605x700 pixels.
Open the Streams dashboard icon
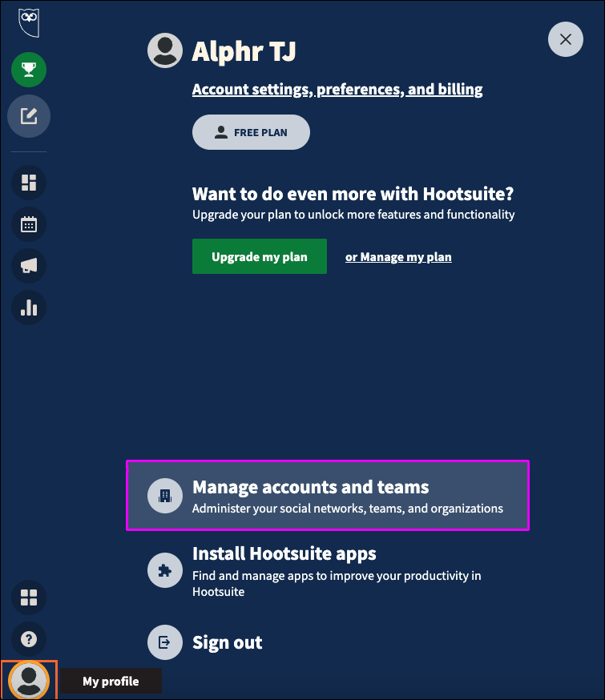coord(29,183)
